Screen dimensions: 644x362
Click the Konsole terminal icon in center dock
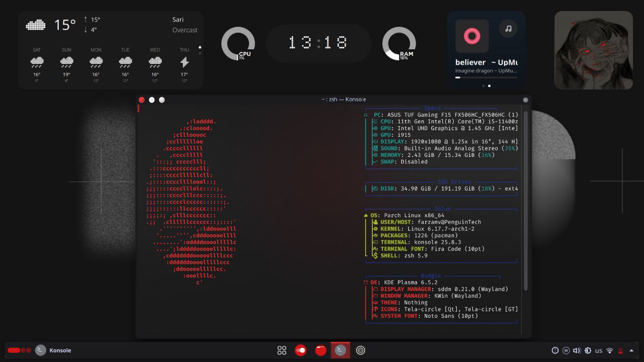(341, 350)
